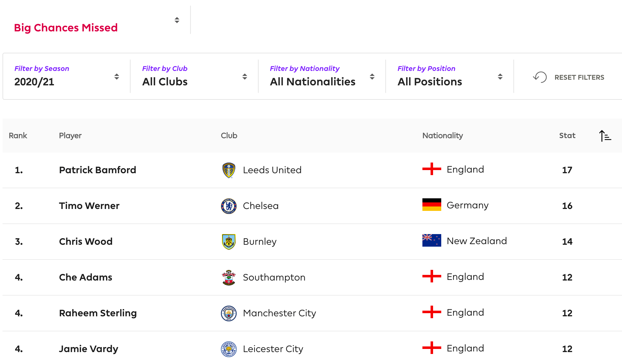This screenshot has width=622, height=364.
Task: Open Timo Werner's player link
Action: click(x=89, y=206)
